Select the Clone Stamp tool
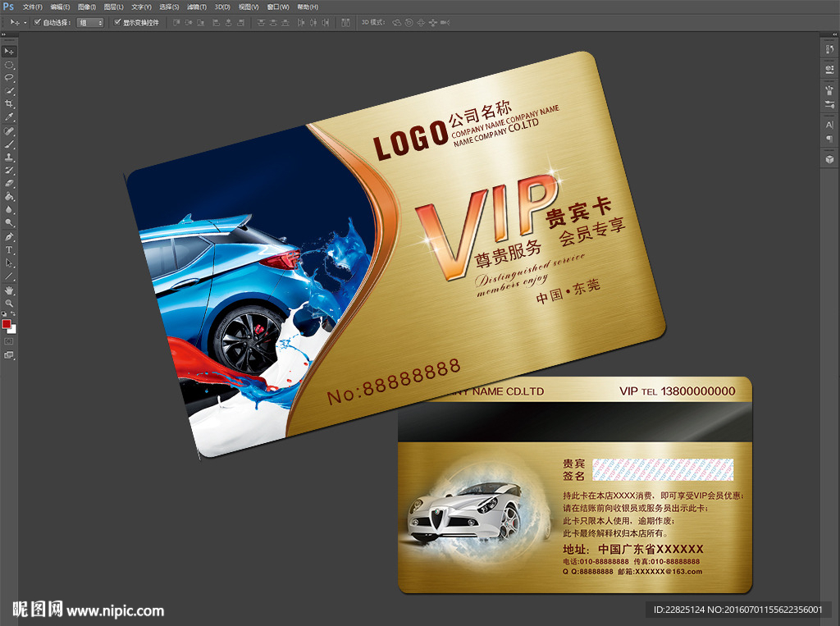Viewport: 840px width, 626px height. (x=9, y=158)
